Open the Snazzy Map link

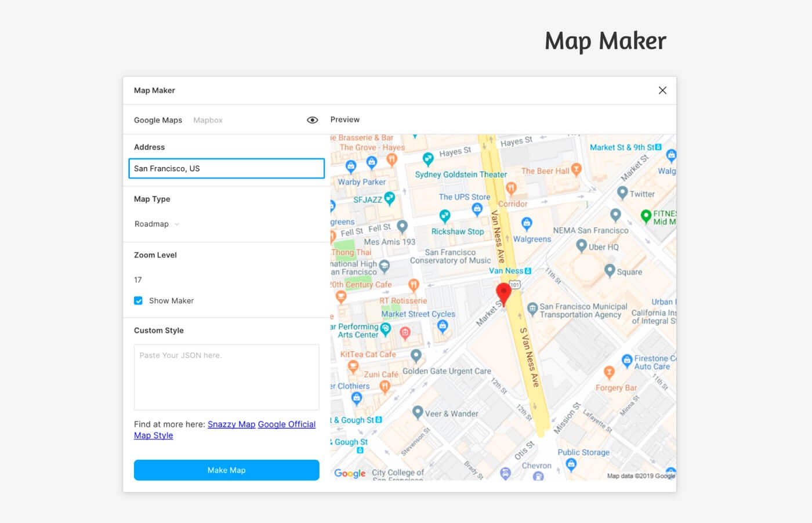point(231,424)
